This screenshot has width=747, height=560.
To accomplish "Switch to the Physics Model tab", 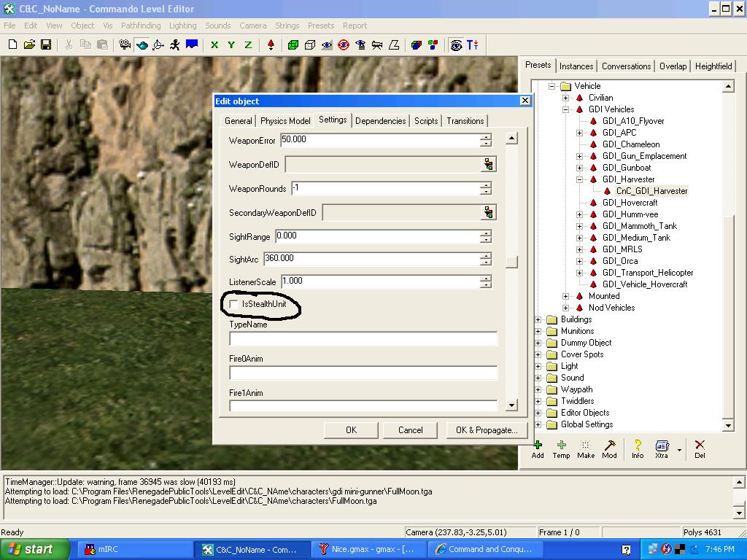I will (x=285, y=121).
